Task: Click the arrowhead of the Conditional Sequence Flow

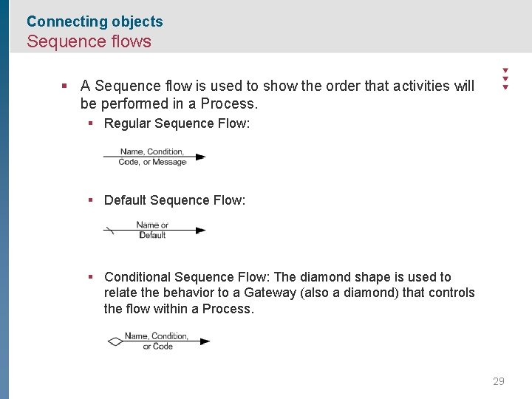Action: tap(205, 341)
